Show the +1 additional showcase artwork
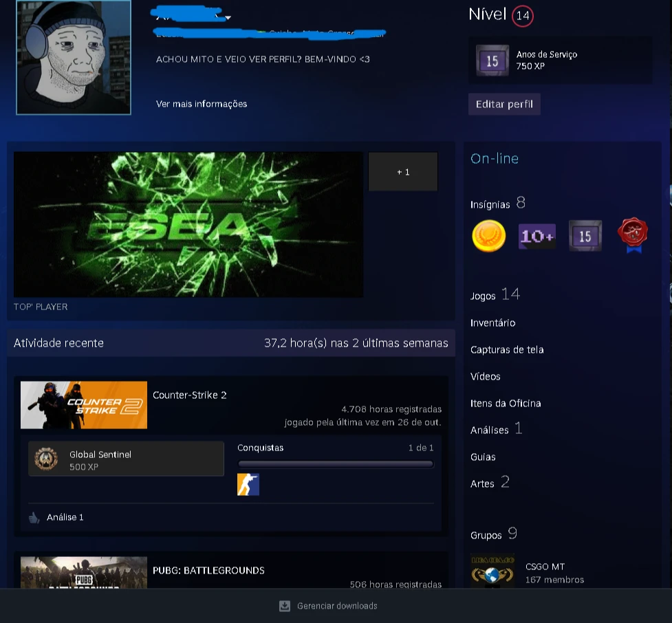This screenshot has height=623, width=672. tap(403, 172)
